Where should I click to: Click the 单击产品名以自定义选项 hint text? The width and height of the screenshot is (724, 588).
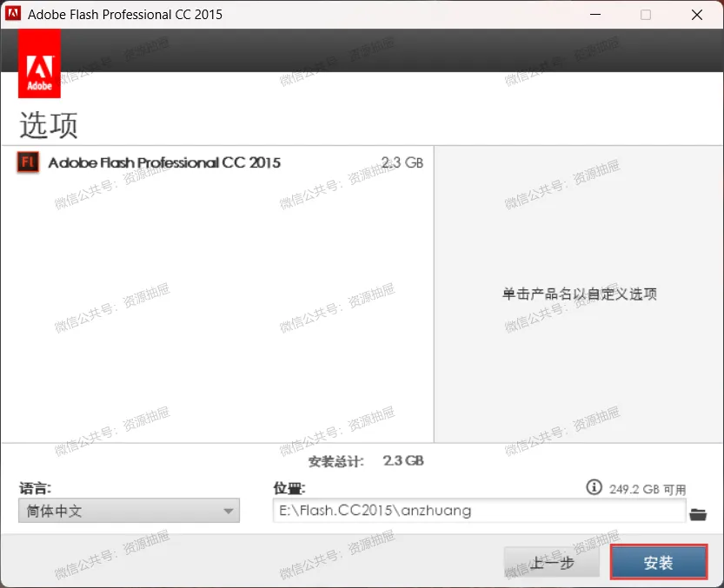pyautogui.click(x=580, y=294)
